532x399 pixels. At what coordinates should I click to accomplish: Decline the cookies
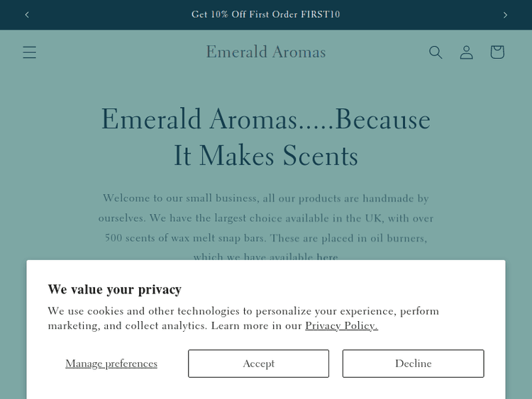click(x=413, y=364)
